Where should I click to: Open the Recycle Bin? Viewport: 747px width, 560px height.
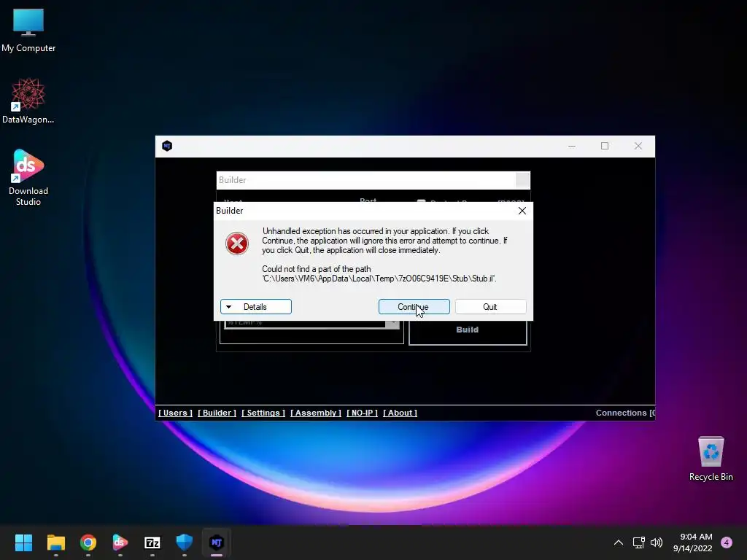pyautogui.click(x=711, y=459)
